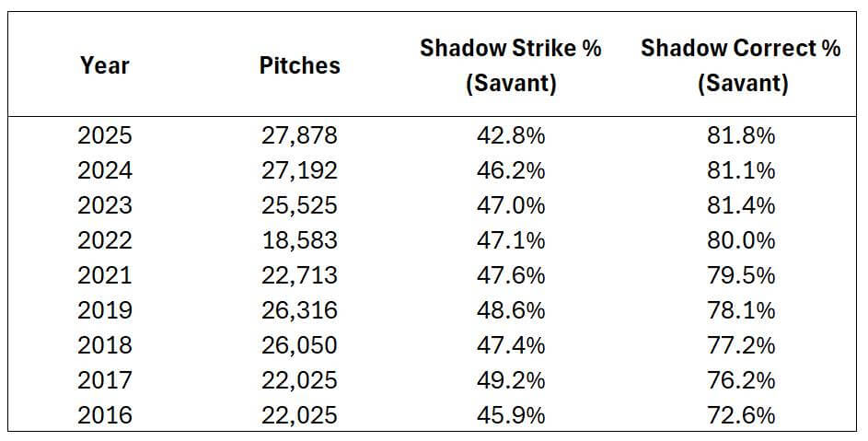This screenshot has height=441, width=868.
Task: Click the Year column header
Action: coord(104,65)
